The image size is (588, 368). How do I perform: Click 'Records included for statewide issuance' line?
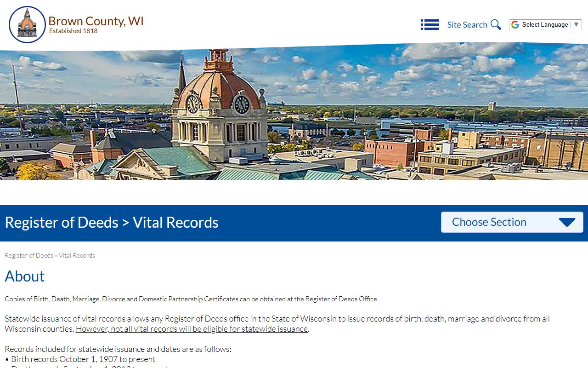118,349
